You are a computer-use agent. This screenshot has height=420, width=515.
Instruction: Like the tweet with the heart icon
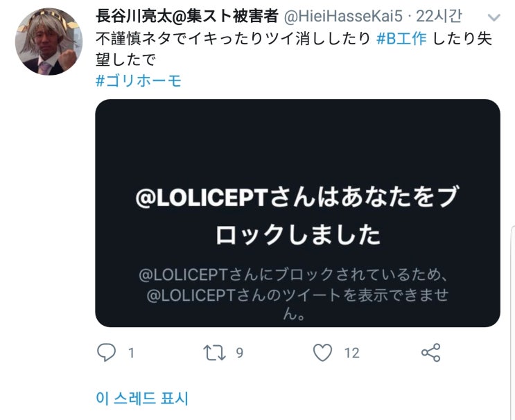[x=322, y=352]
